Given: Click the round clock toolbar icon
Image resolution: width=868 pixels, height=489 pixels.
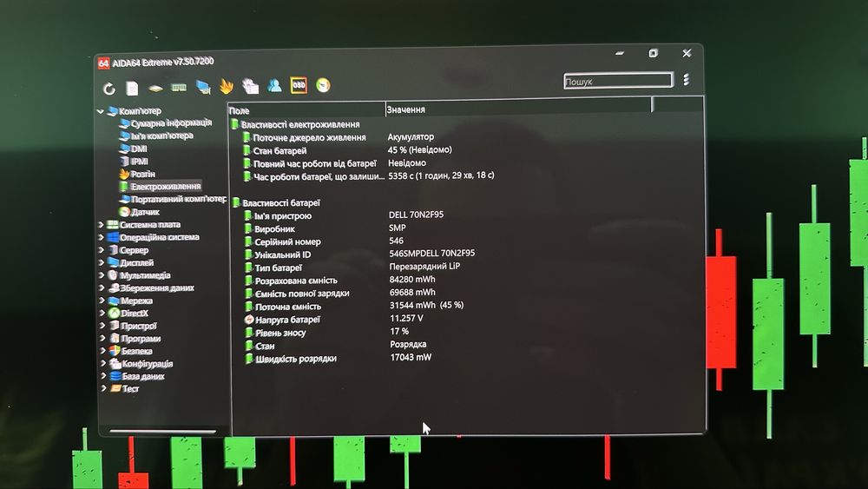Looking at the screenshot, I should pos(323,85).
